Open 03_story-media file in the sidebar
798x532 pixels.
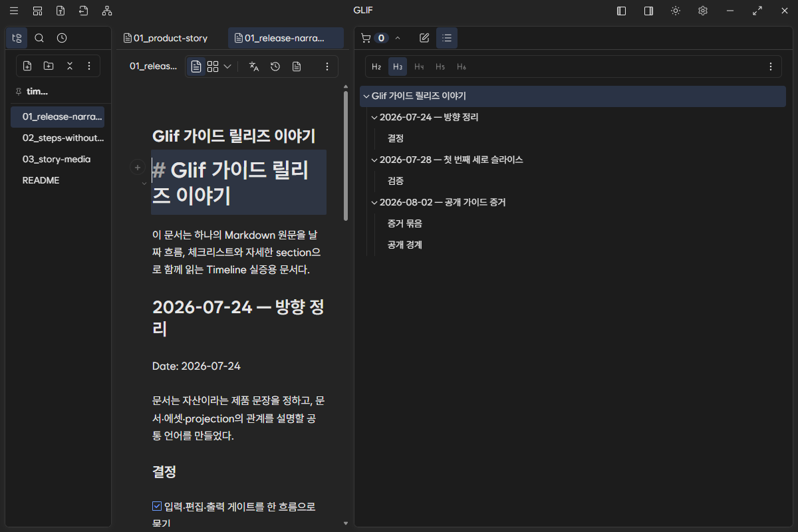[57, 159]
